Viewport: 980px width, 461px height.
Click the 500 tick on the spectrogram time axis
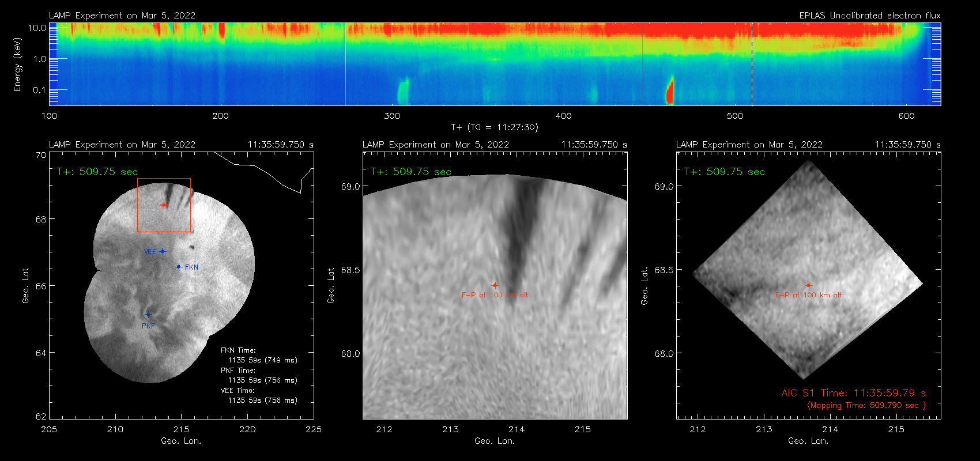[x=735, y=116]
